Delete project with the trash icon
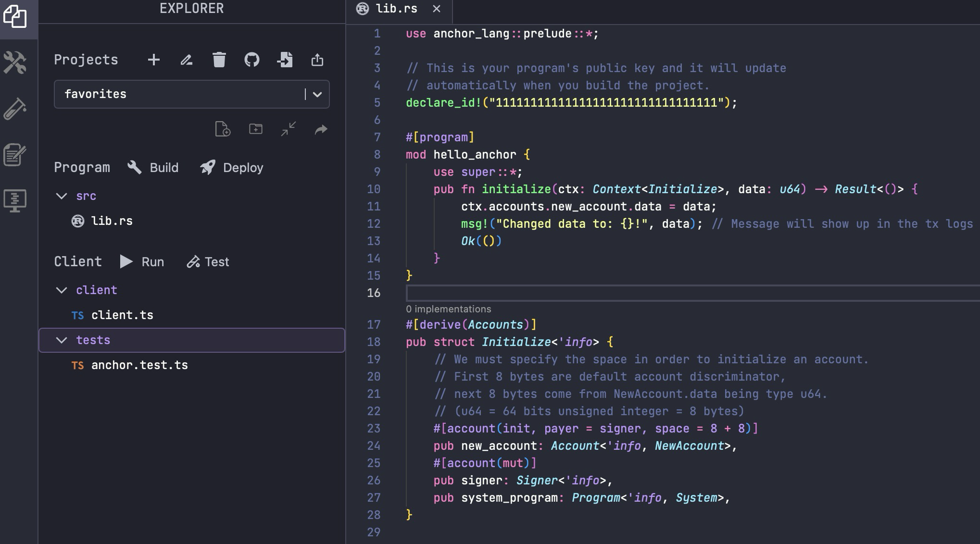 coord(219,60)
